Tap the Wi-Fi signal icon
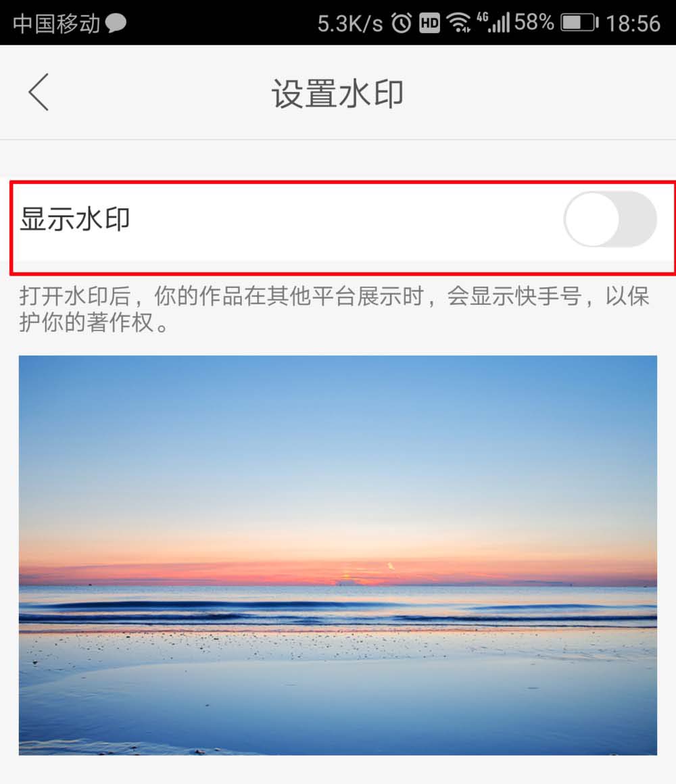Viewport: 676px width, 784px height. coord(458,22)
